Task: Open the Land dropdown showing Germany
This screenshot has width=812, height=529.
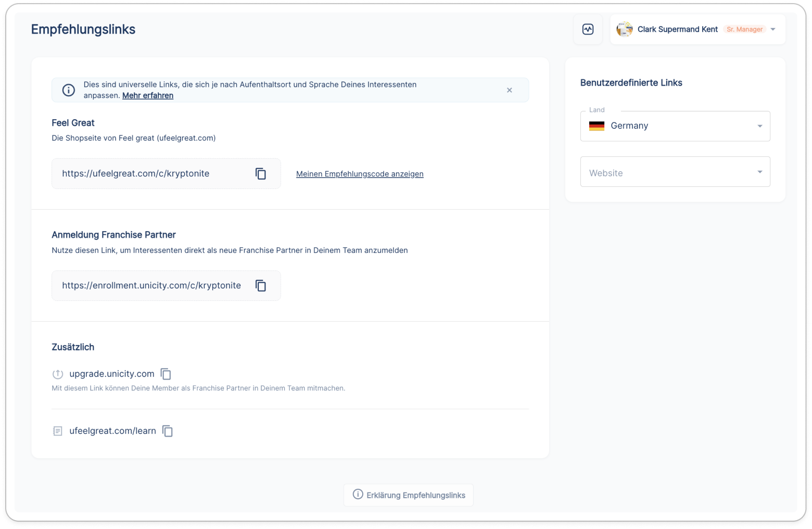Action: coord(675,126)
